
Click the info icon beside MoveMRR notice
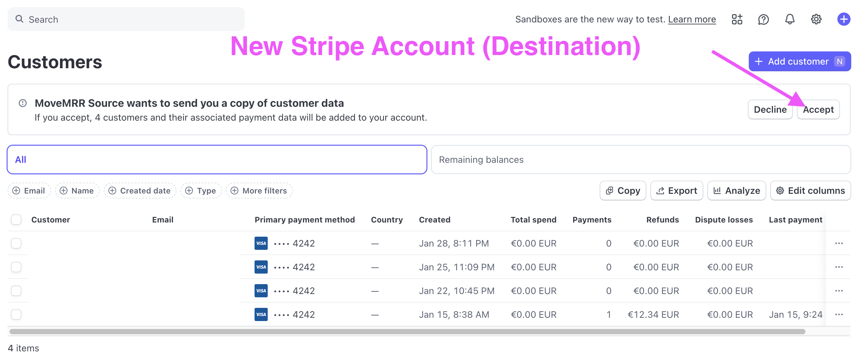click(23, 103)
